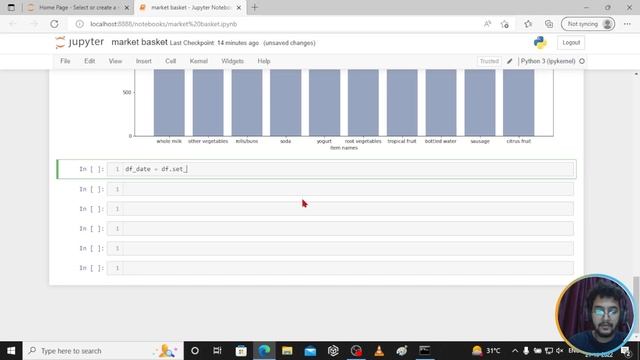Open the browser favorites list icon
Image resolution: width=640 pixels, height=360 pixels.
pos(528,24)
